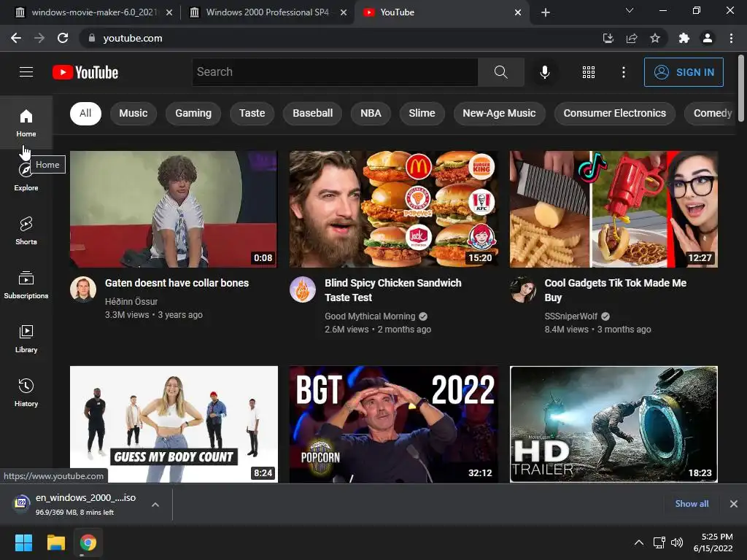Select the Baseball filter chip
Image resolution: width=747 pixels, height=560 pixels.
coord(312,113)
